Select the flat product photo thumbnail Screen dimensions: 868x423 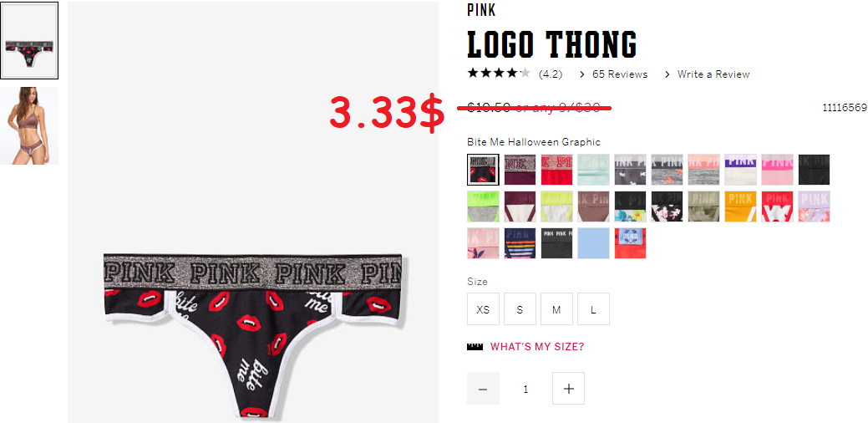click(x=29, y=40)
